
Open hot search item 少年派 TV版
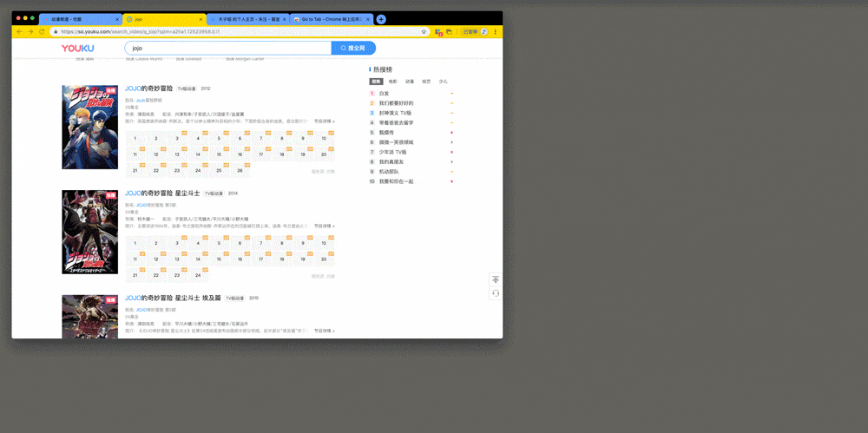pyautogui.click(x=393, y=152)
